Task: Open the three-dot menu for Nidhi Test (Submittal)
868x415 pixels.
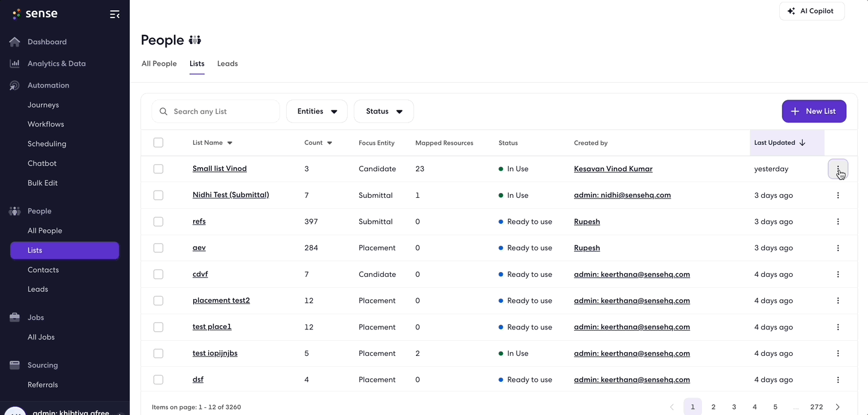Action: [838, 195]
